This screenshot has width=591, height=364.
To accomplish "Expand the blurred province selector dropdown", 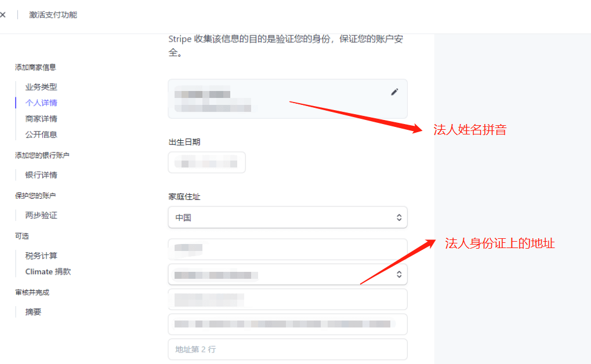I will pos(288,274).
